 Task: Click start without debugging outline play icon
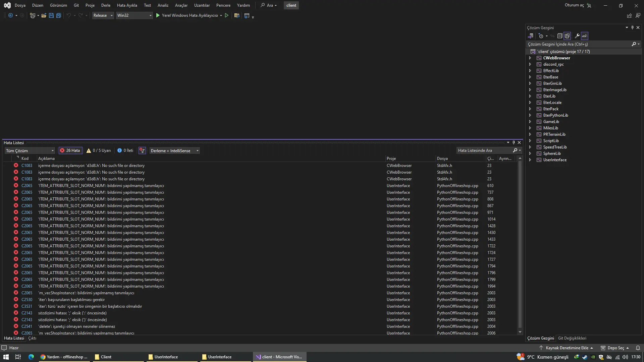[x=227, y=15]
